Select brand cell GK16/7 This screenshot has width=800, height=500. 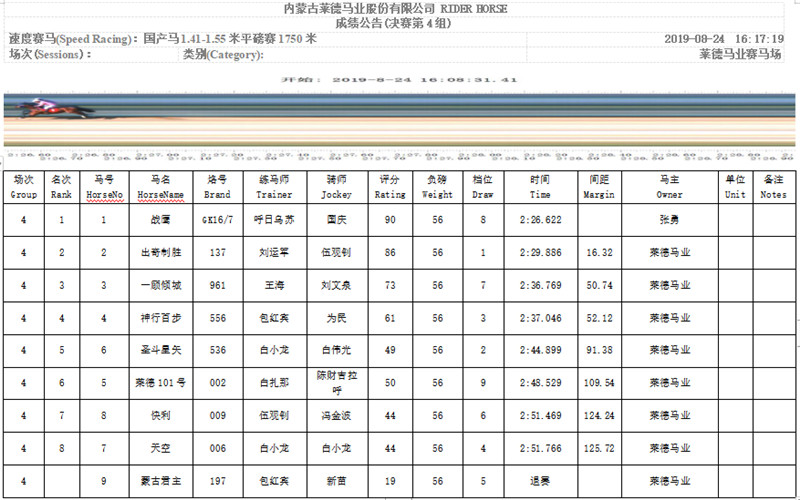click(x=217, y=220)
